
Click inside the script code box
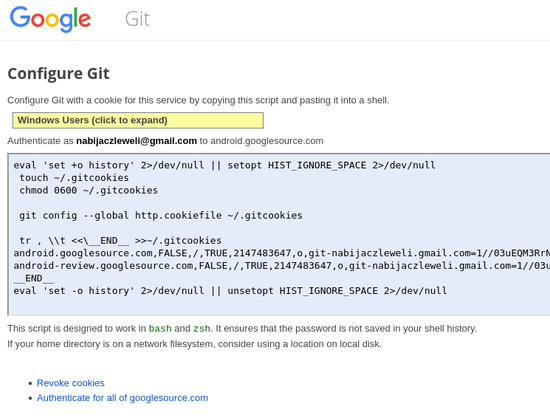point(279,234)
